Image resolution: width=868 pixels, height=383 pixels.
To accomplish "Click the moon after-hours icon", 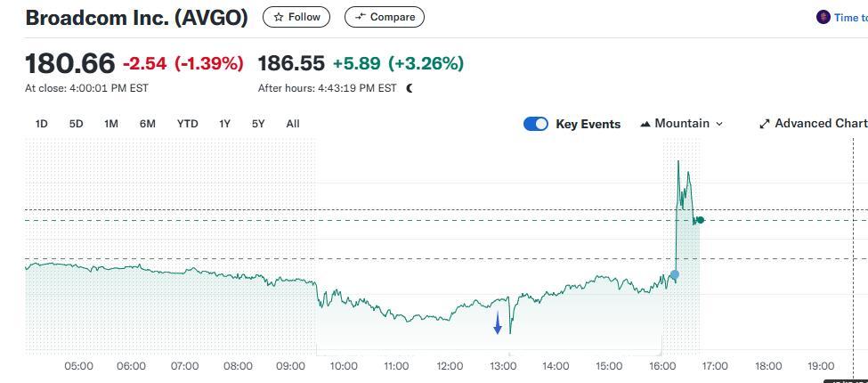I will coord(410,88).
